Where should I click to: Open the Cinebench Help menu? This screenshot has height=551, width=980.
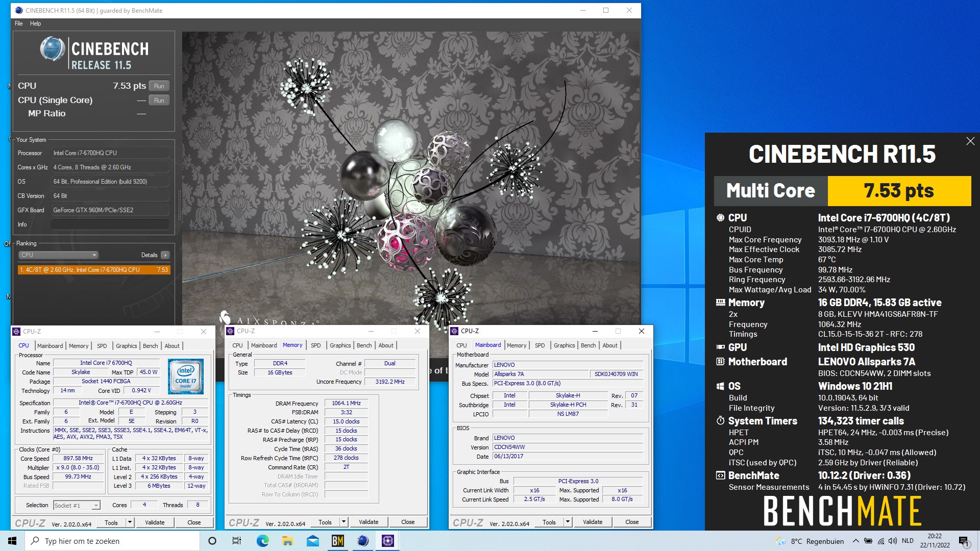coord(35,23)
